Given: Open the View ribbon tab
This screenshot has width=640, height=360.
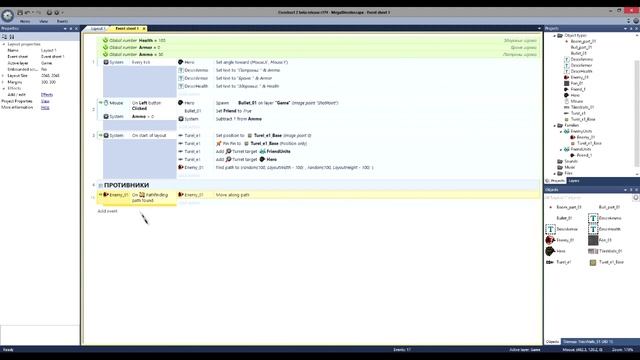Looking at the screenshot, I should click(43, 21).
